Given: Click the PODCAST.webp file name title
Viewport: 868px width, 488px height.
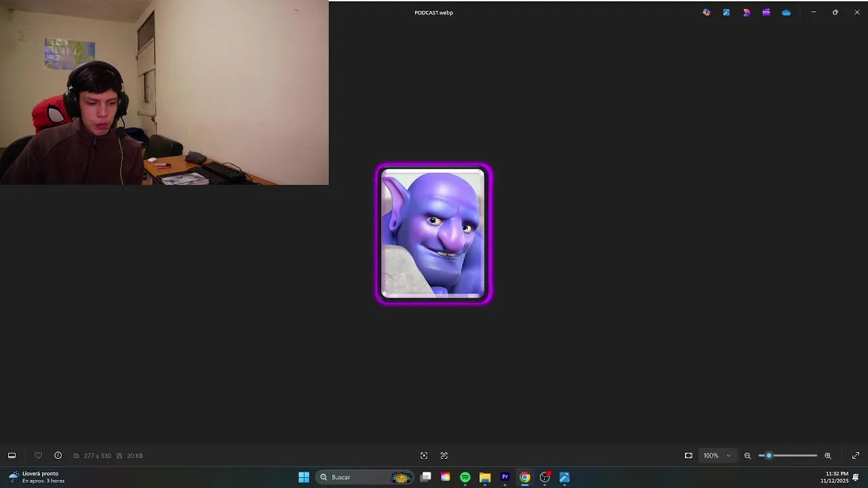Looking at the screenshot, I should click(434, 12).
